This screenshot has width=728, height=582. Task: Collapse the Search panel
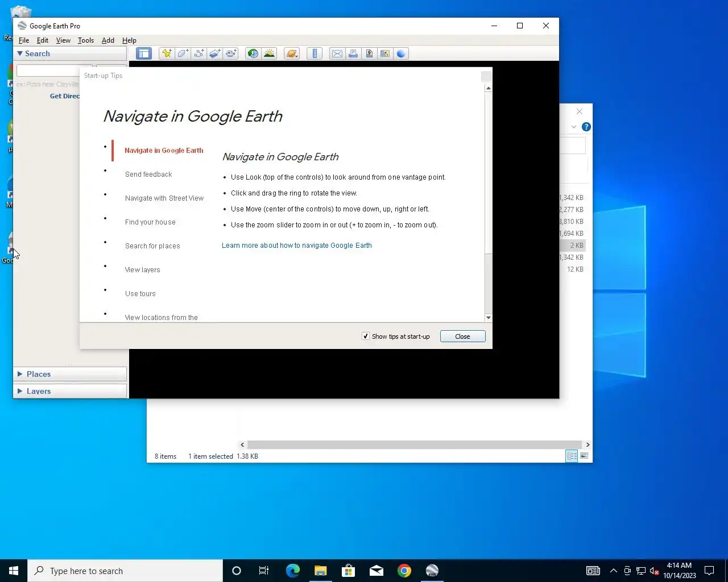click(x=20, y=53)
